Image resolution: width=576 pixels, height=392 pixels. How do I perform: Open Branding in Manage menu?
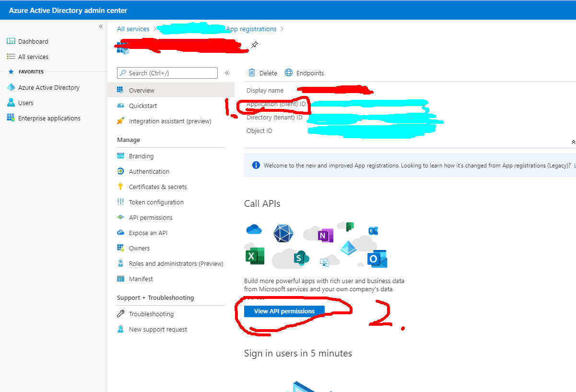(171, 156)
